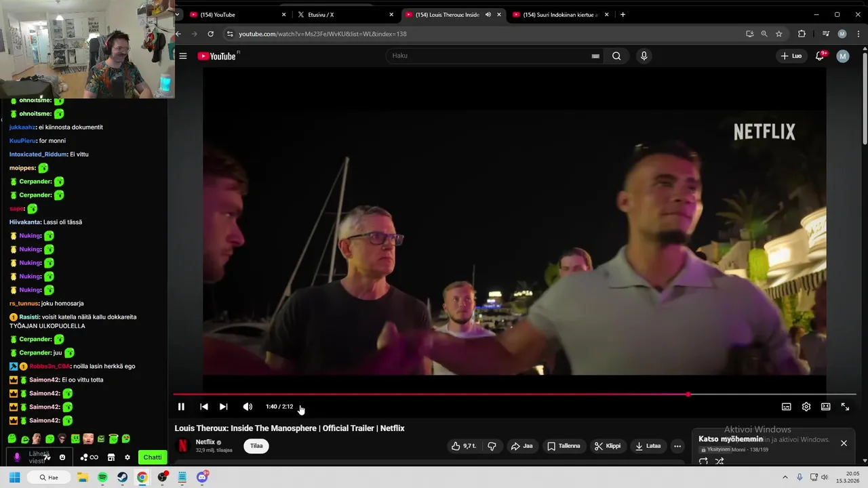Open Chrome three-dot menu
868x488 pixels.
(x=858, y=34)
